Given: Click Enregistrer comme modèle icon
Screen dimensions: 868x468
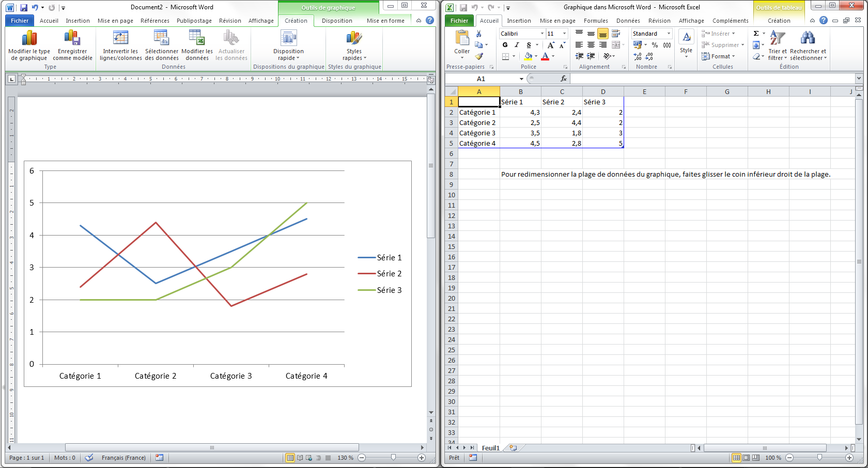Looking at the screenshot, I should (72, 39).
